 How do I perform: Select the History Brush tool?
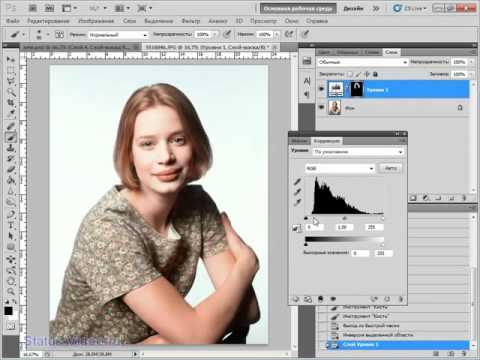pos(11,158)
